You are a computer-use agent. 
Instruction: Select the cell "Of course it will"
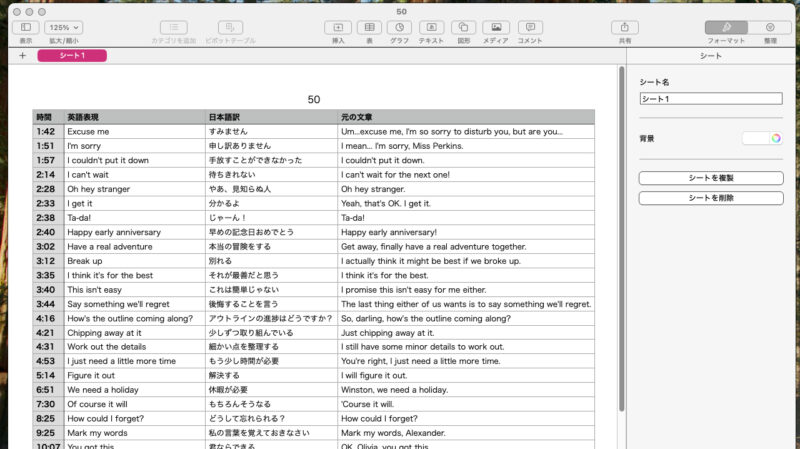[135, 404]
